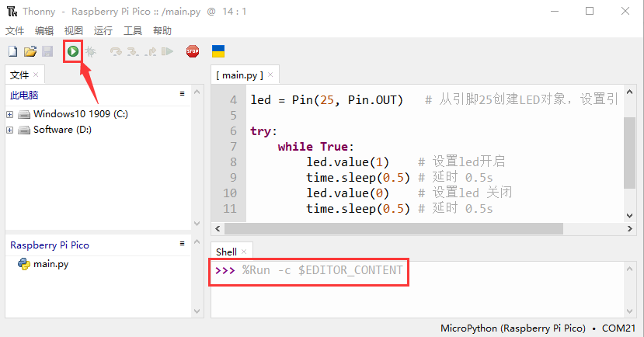The width and height of the screenshot is (644, 337).
Task: Click 'time.sleep(0.5)' on line 11
Action: pyautogui.click(x=358, y=209)
